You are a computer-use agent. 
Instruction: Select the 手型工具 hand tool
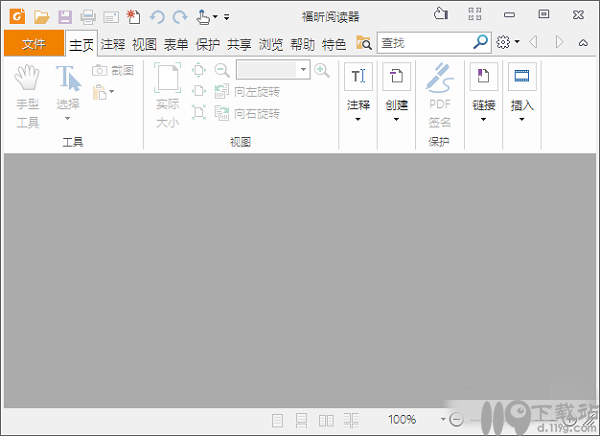[27, 96]
